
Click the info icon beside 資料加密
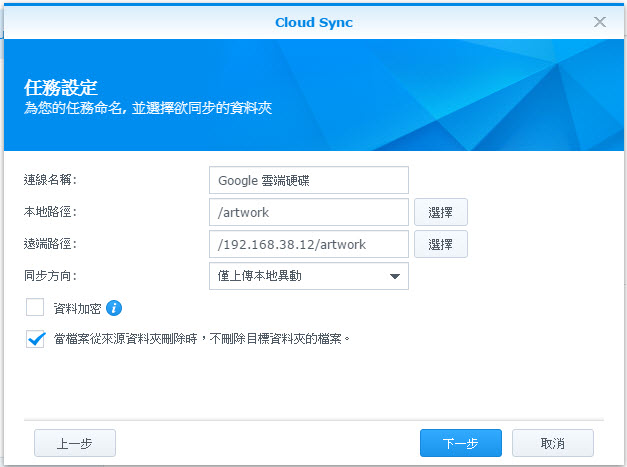114,308
